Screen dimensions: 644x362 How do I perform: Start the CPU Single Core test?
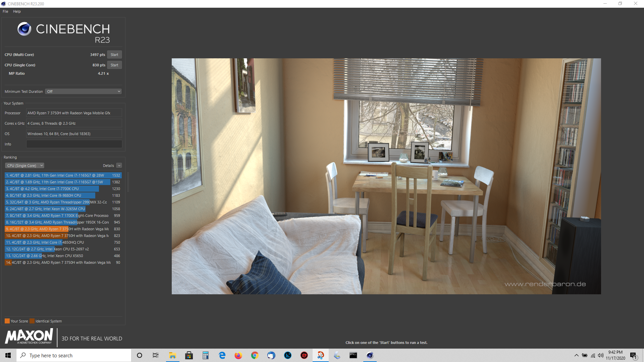114,65
